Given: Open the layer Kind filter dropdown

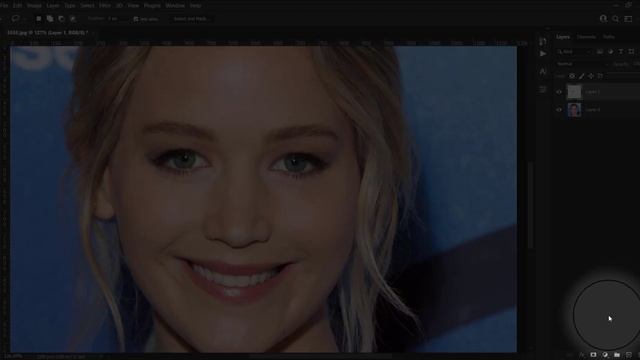Looking at the screenshot, I should pos(574,52).
